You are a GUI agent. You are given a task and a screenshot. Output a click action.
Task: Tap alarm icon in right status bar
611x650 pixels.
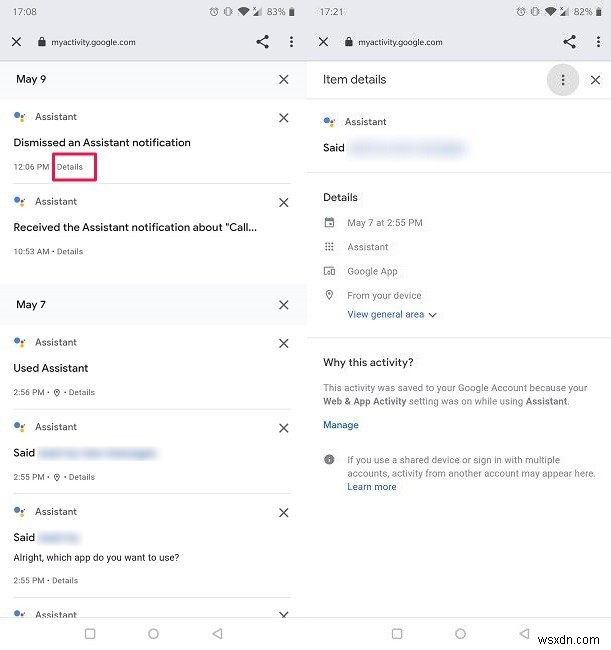pos(521,12)
